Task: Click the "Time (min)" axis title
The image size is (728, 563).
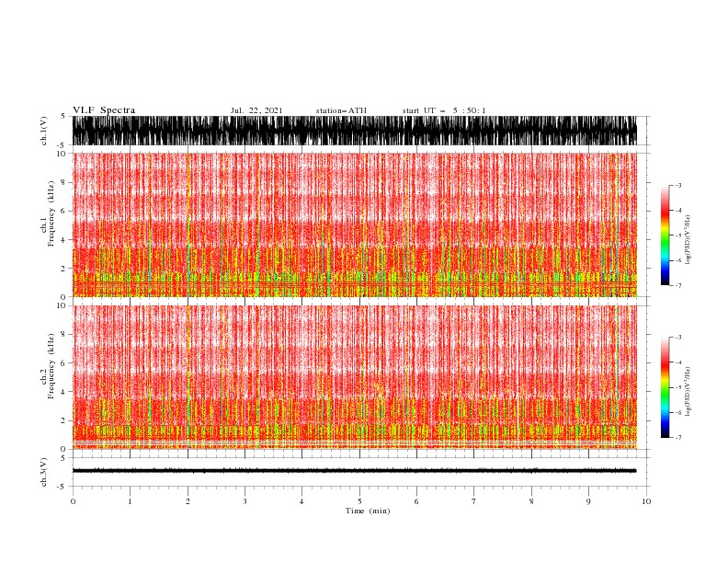Action: [x=368, y=511]
